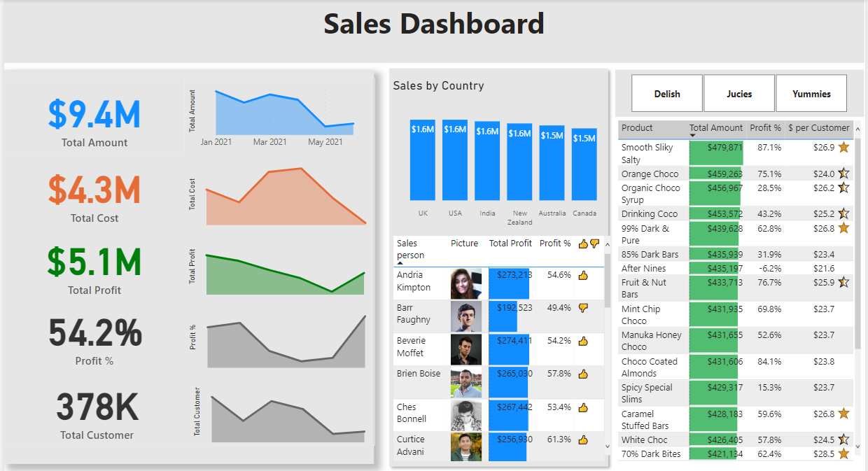Click thumbs-down icon in Barr Faughny row
The height and width of the screenshot is (471, 868).
pyautogui.click(x=583, y=308)
